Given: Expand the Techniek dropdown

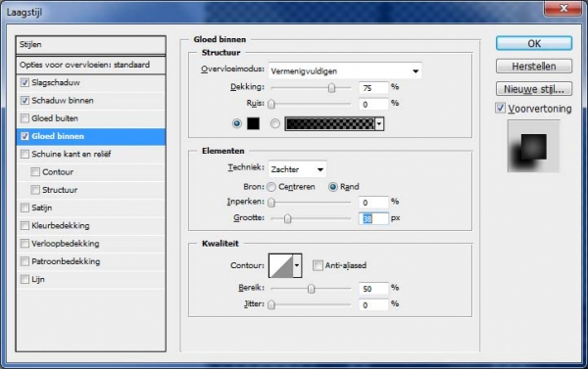Looking at the screenshot, I should click(x=297, y=169).
